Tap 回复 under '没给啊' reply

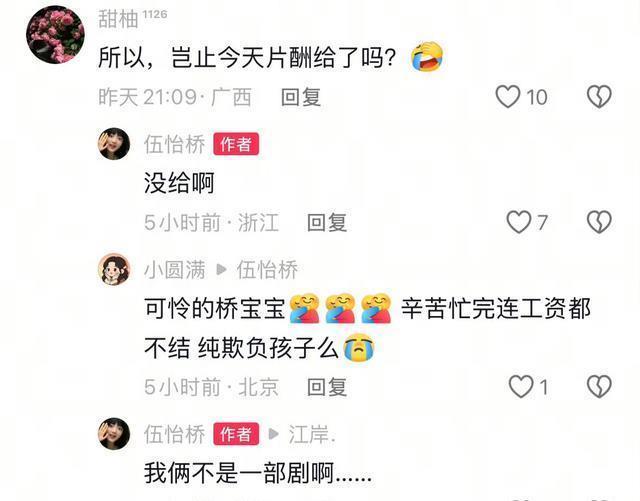[x=327, y=223]
